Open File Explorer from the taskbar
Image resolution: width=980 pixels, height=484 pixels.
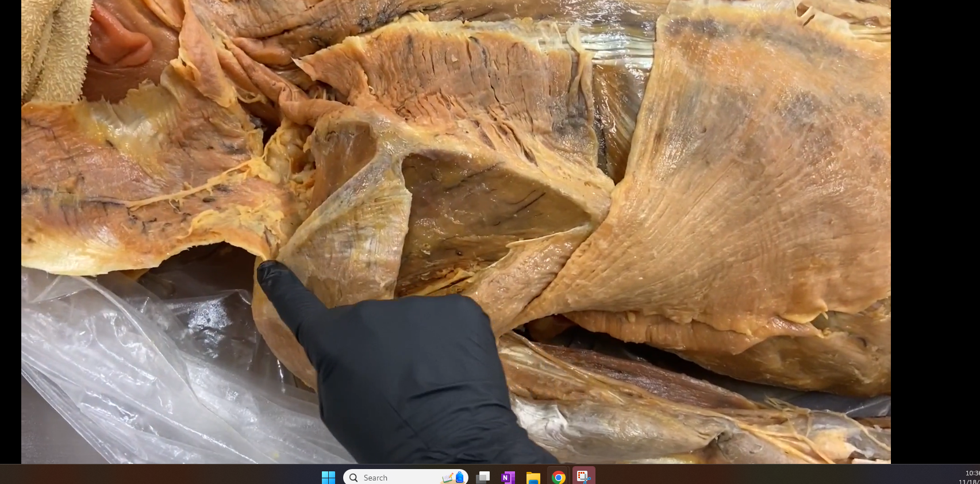[x=533, y=477]
